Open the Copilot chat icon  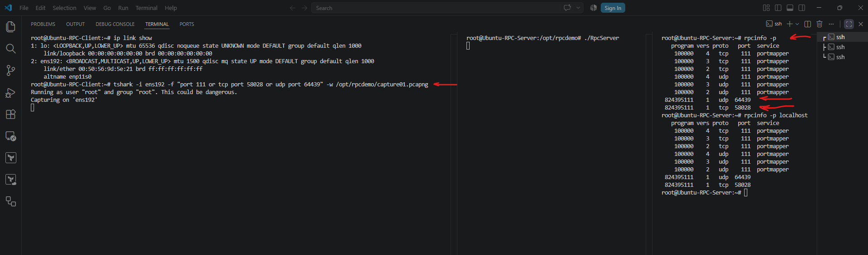567,8
